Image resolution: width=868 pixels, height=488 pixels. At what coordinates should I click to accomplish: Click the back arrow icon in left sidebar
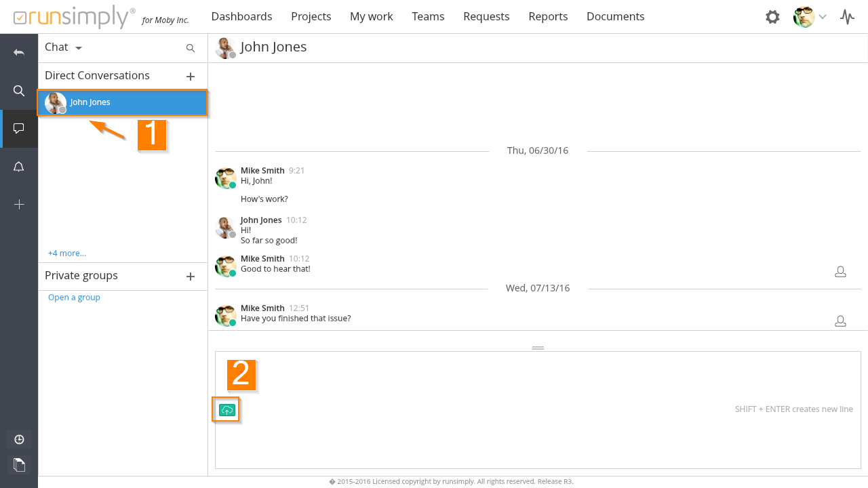(19, 53)
